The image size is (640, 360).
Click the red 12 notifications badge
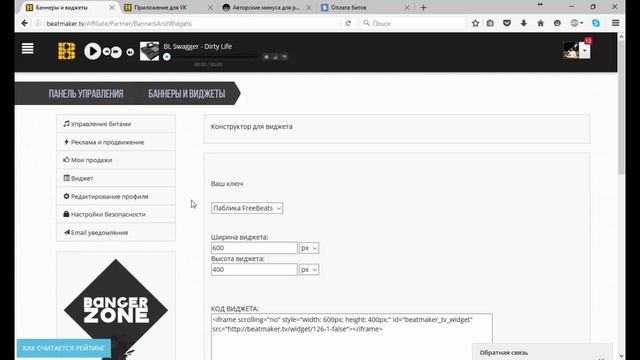point(588,41)
